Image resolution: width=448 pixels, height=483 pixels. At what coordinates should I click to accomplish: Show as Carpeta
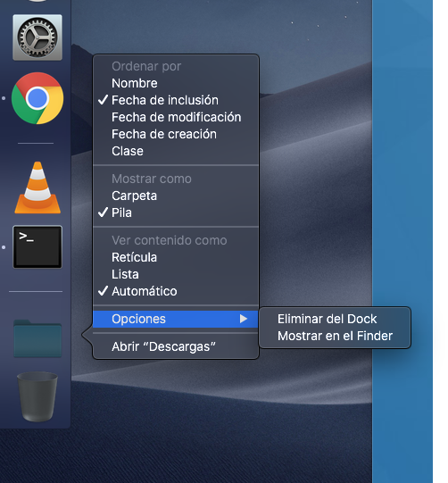point(176,196)
